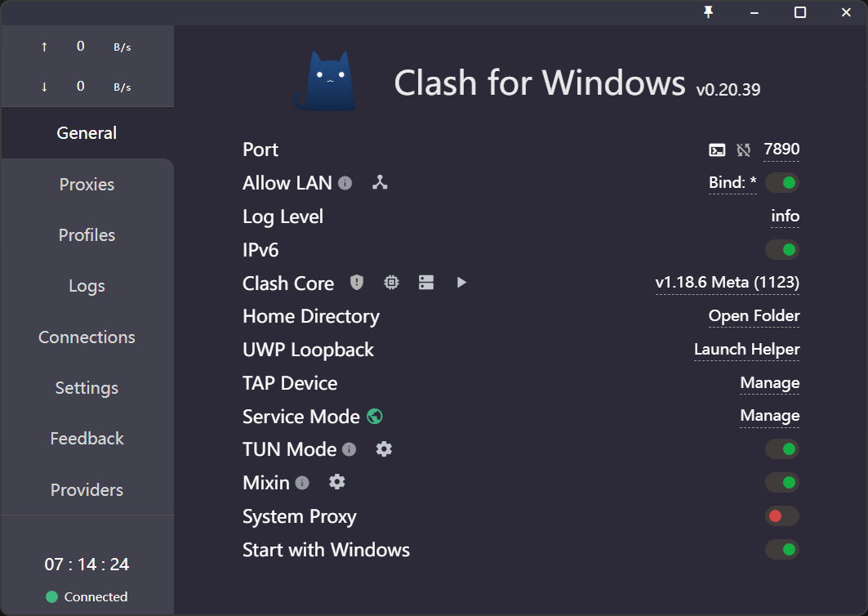This screenshot has height=616, width=868.
Task: Click Launch Helper for UWP Loopback
Action: coord(747,349)
